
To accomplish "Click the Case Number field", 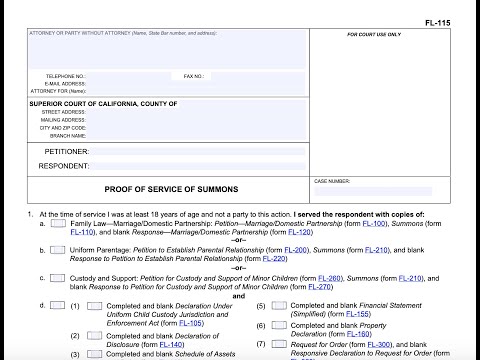I will 373,191.
